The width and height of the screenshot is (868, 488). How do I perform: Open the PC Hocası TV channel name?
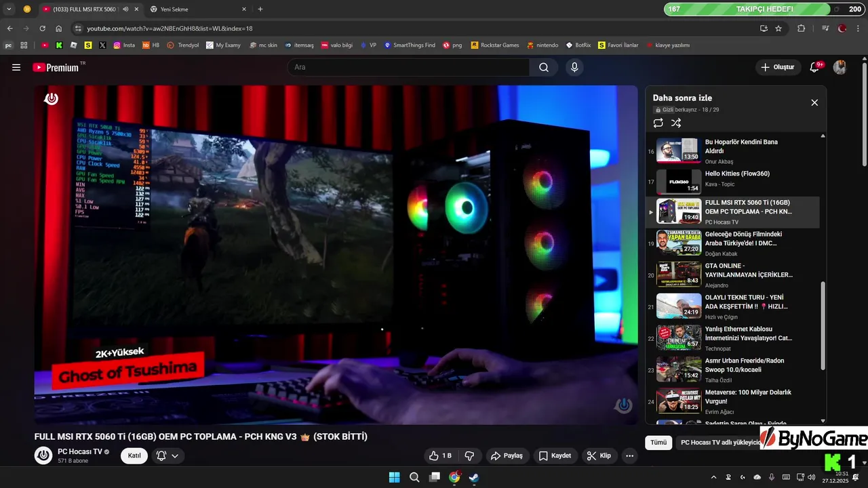click(x=80, y=451)
